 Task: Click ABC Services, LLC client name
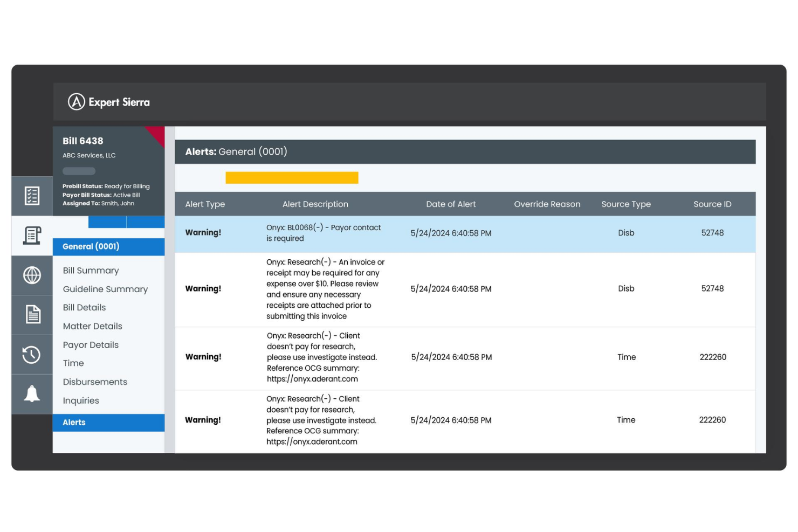tap(89, 155)
